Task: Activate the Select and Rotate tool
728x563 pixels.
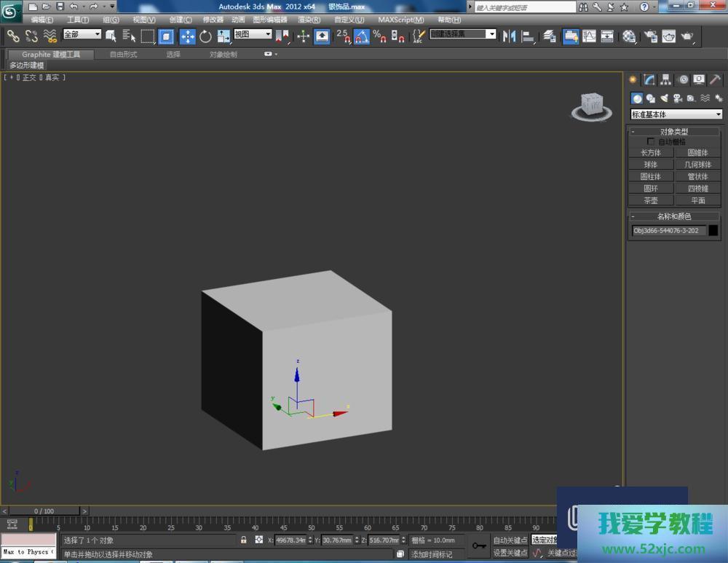Action: (205, 36)
